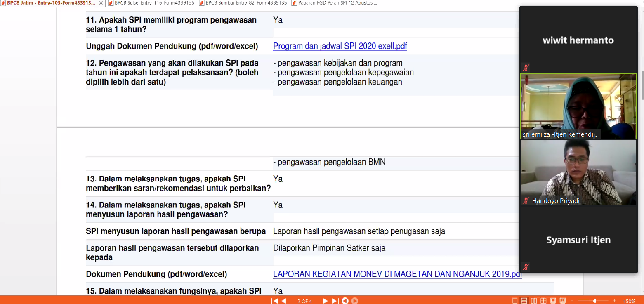
Task: Go to the previous page
Action: point(284,301)
